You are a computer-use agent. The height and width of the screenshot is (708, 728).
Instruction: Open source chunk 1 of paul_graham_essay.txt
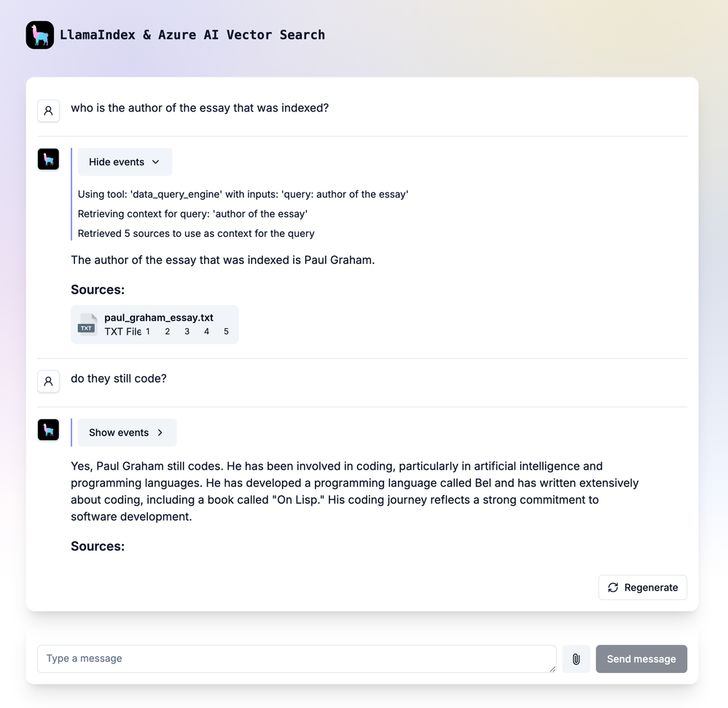coord(148,331)
